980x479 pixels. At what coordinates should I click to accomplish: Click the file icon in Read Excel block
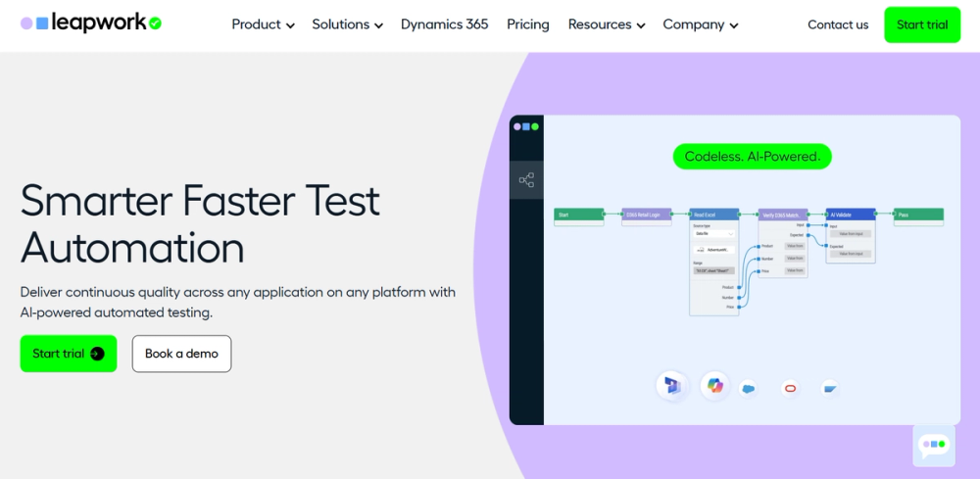(701, 250)
